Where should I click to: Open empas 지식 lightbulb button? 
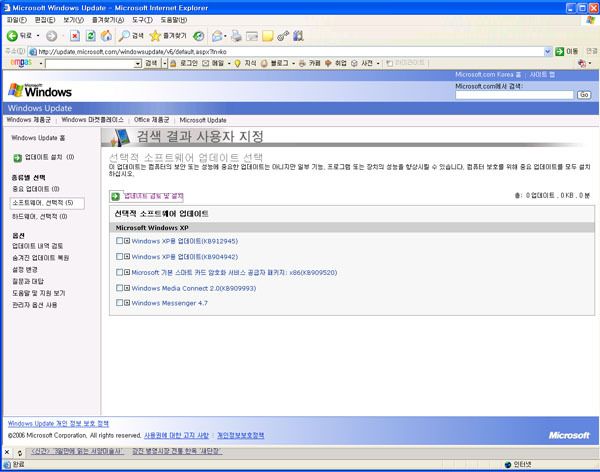click(245, 63)
